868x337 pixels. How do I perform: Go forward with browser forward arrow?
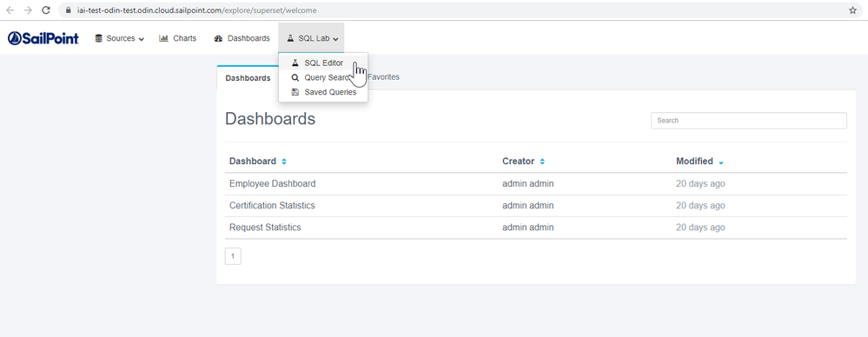28,10
